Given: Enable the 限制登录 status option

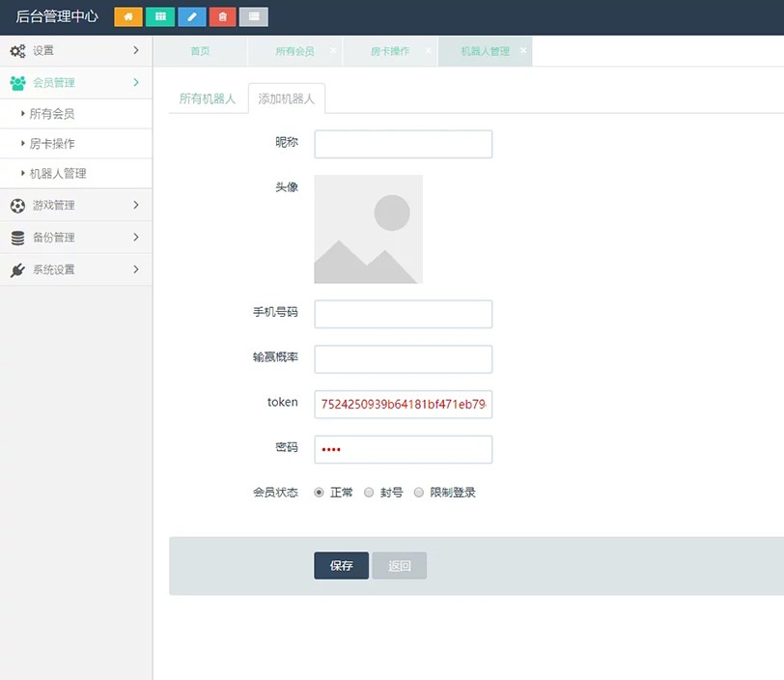Looking at the screenshot, I should [419, 493].
